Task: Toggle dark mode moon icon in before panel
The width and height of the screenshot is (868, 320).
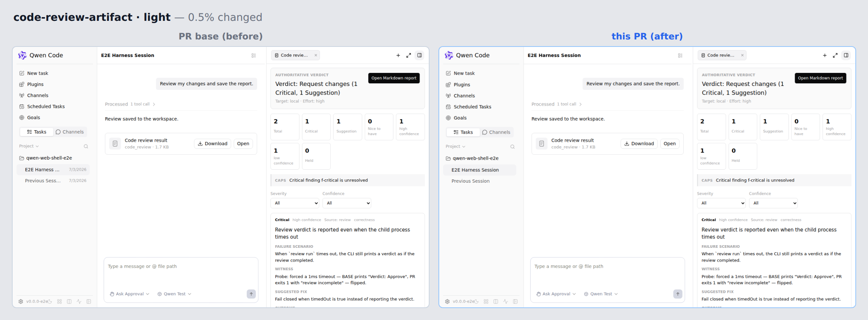Action: pyautogui.click(x=50, y=301)
